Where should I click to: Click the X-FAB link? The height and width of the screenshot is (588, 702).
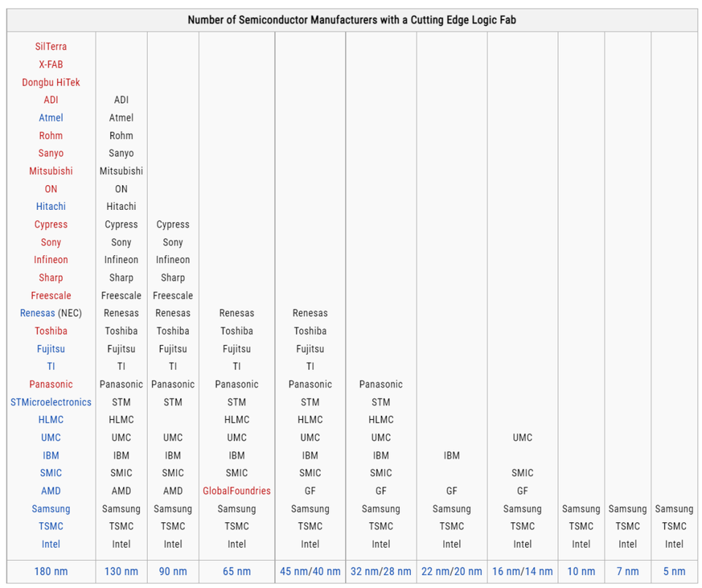pyautogui.click(x=51, y=64)
